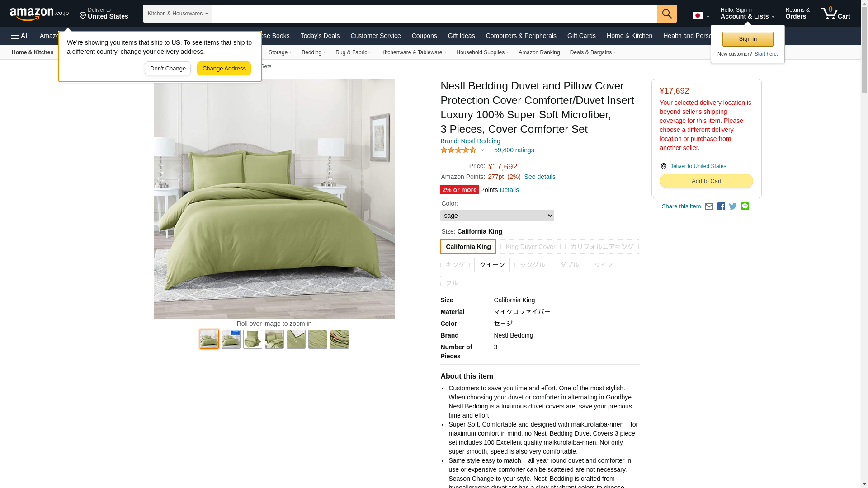
Task: Select the クイーン size option
Action: point(492,265)
